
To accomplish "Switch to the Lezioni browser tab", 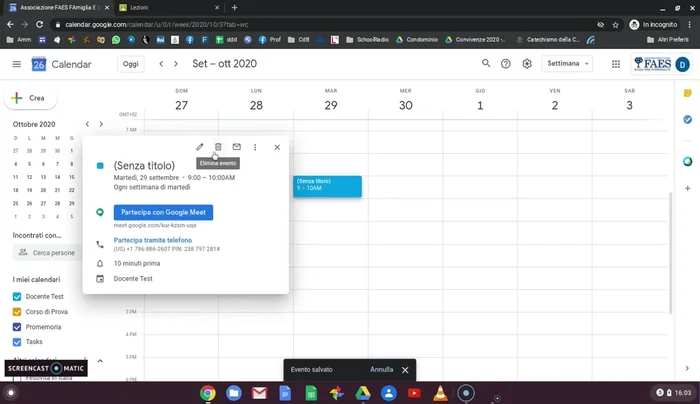I will [x=170, y=8].
